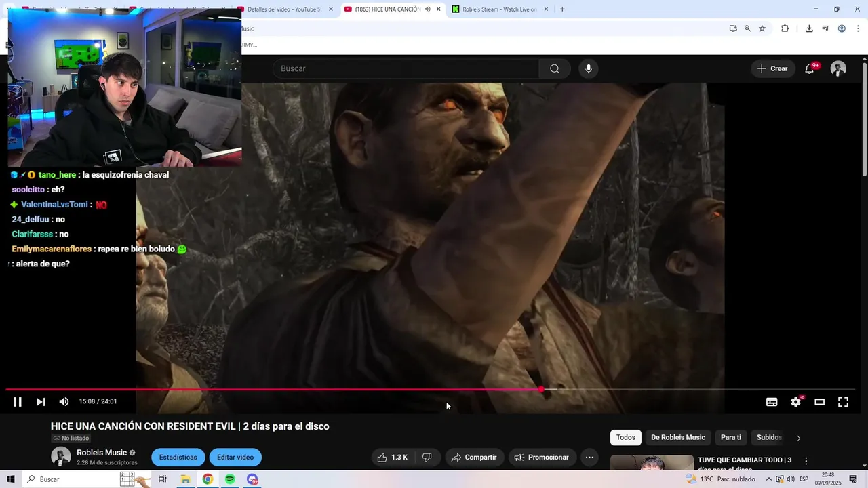The height and width of the screenshot is (488, 868).
Task: Show more filter chips with the arrow
Action: point(798,438)
